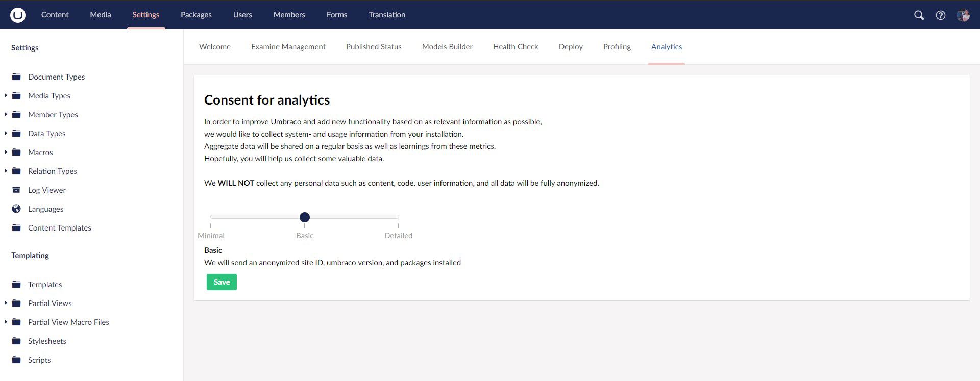980x381 pixels.
Task: Switch to the Examine Management tab
Action: pyautogui.click(x=288, y=47)
